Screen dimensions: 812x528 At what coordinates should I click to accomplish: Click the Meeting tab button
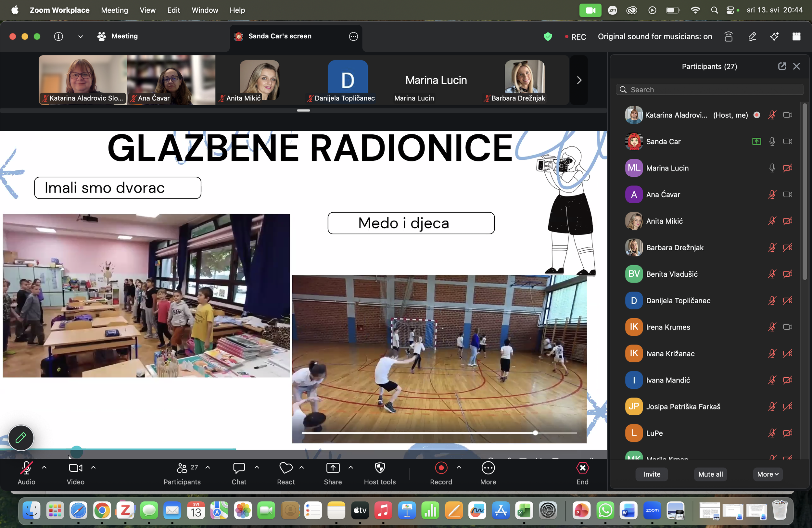[118, 36]
